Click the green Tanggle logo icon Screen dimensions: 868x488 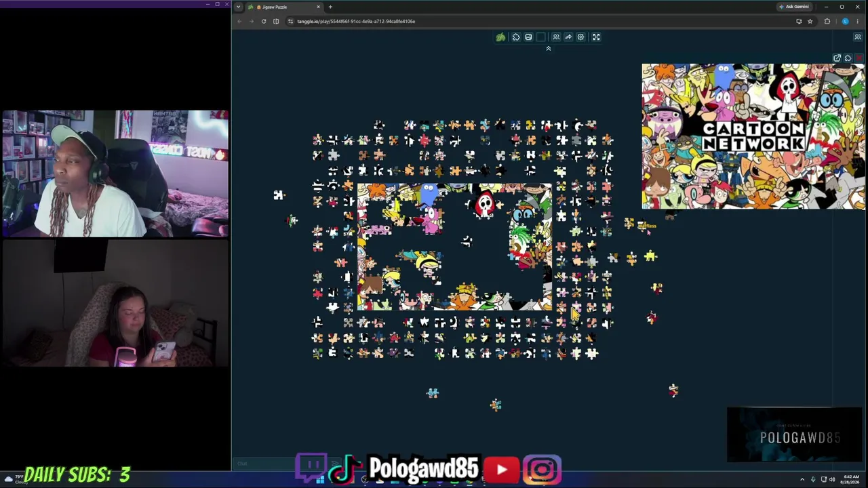[500, 37]
